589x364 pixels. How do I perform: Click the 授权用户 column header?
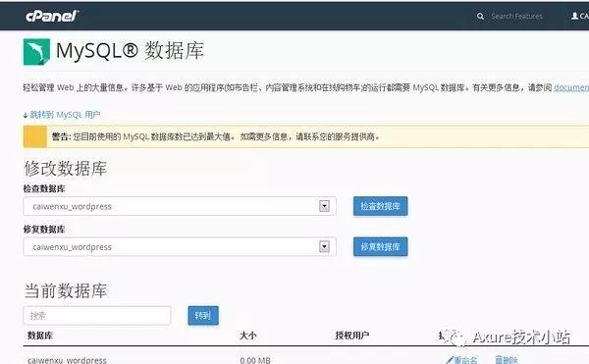[x=352, y=336]
